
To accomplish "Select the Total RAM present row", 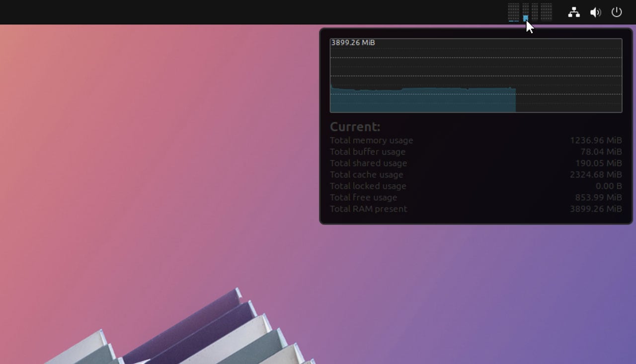I will tap(476, 209).
